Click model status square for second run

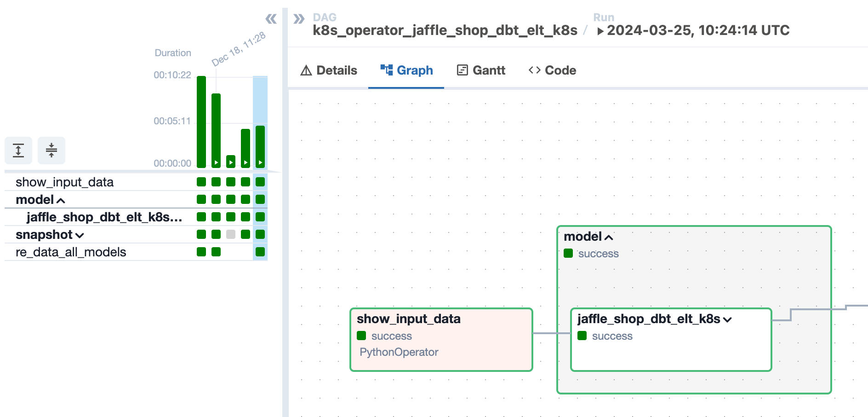point(216,199)
